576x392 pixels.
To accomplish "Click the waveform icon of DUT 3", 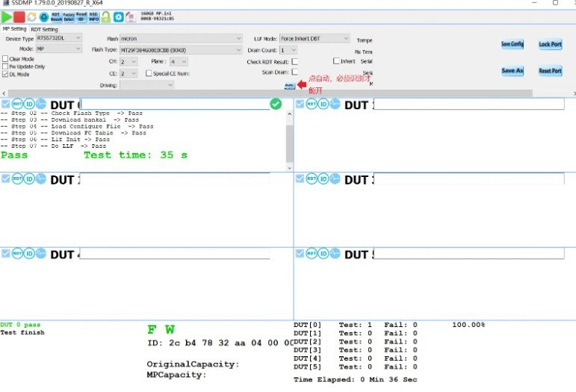I will coord(335,178).
